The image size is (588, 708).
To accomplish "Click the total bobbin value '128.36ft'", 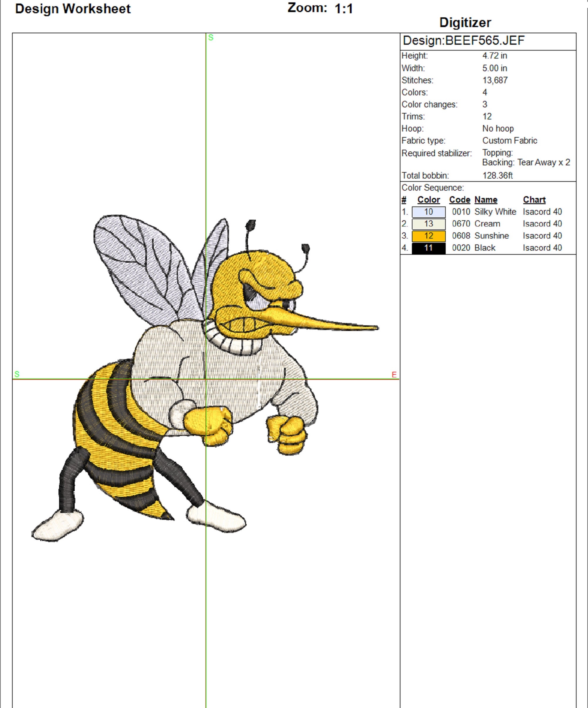I will point(498,176).
